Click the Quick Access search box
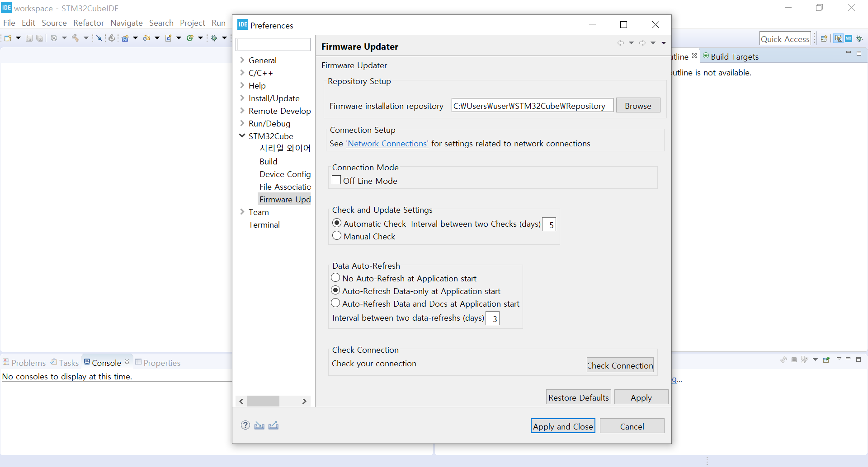The image size is (868, 467). [x=785, y=39]
